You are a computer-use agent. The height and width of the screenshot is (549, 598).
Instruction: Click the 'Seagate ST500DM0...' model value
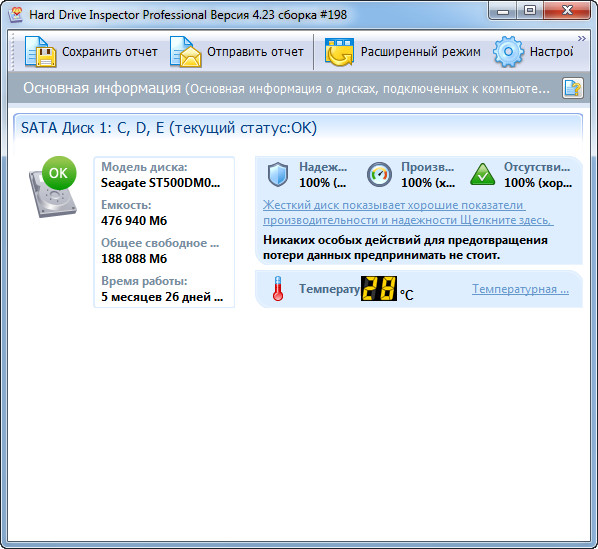tap(161, 183)
